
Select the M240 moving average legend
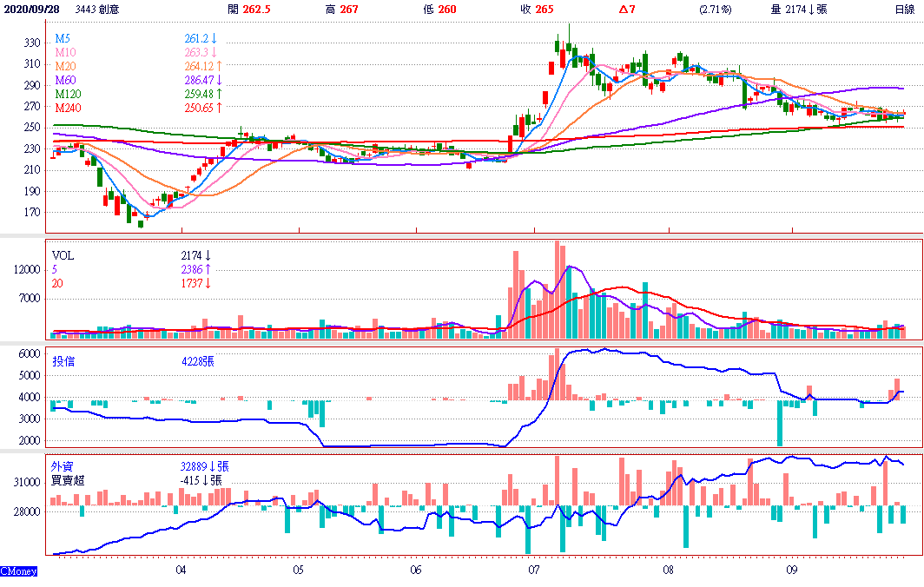[x=68, y=108]
